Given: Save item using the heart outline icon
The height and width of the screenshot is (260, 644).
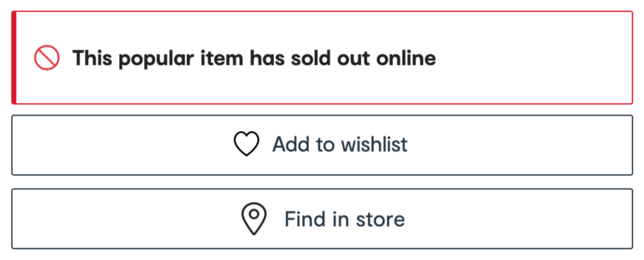Looking at the screenshot, I should click(x=246, y=144).
